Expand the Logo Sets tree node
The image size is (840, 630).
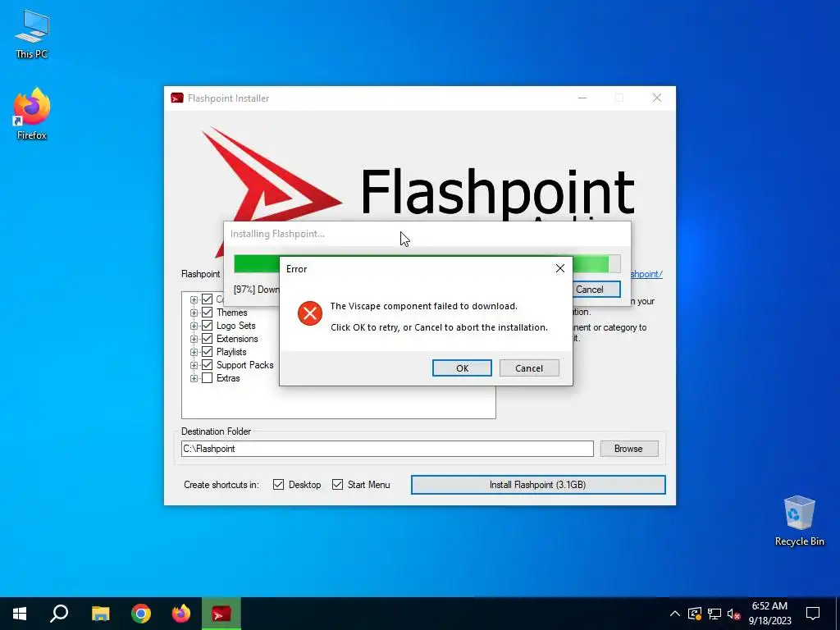pos(194,326)
